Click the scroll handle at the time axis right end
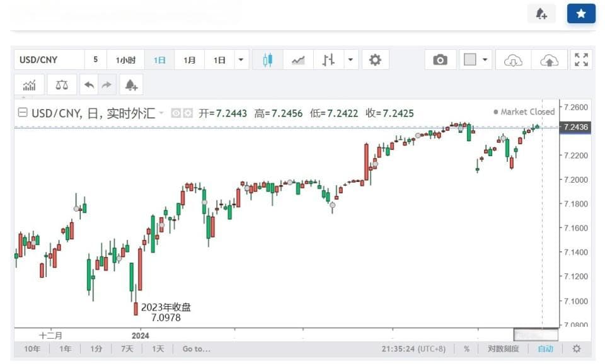The width and height of the screenshot is (605, 364). pyautogui.click(x=536, y=334)
